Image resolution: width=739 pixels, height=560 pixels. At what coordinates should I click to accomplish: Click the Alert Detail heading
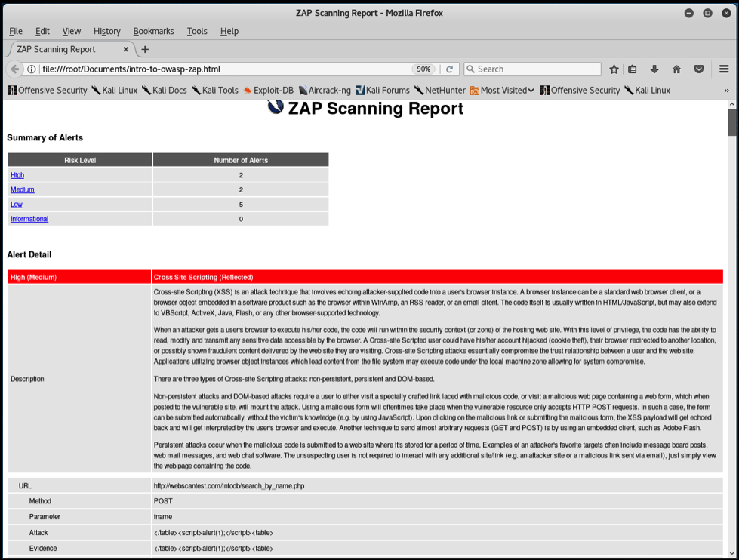29,254
